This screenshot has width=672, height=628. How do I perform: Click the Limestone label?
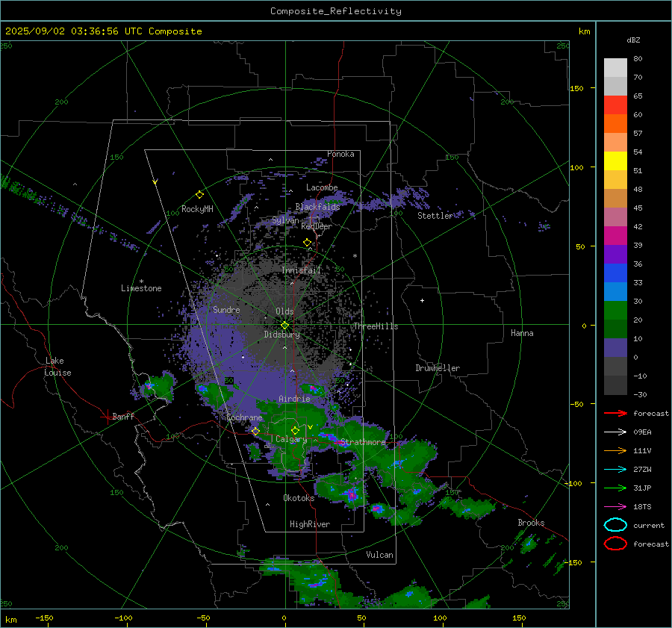click(141, 288)
